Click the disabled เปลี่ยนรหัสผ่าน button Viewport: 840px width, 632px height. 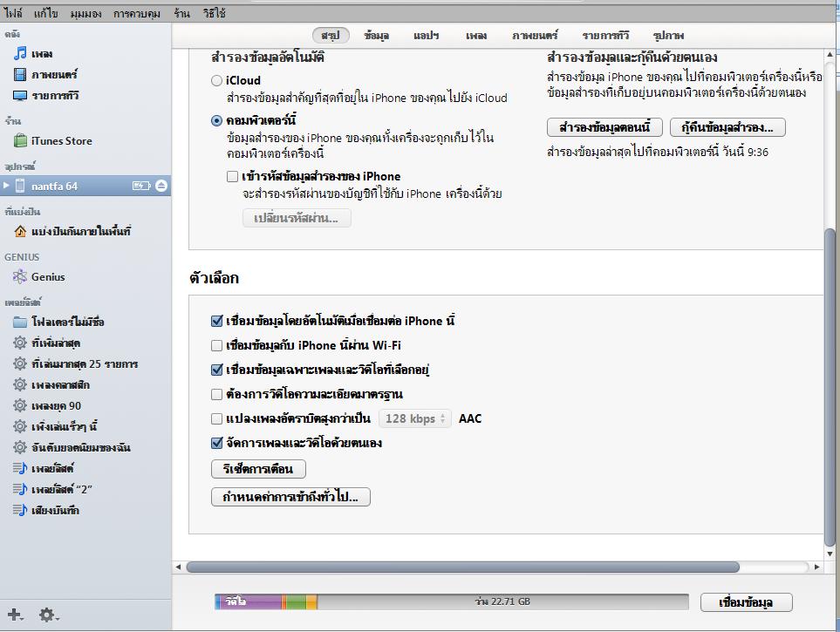click(x=297, y=218)
